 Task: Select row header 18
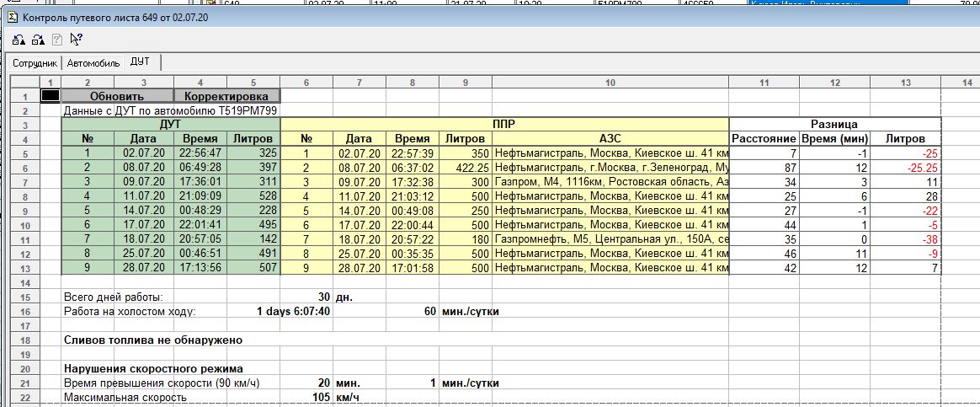[x=24, y=340]
